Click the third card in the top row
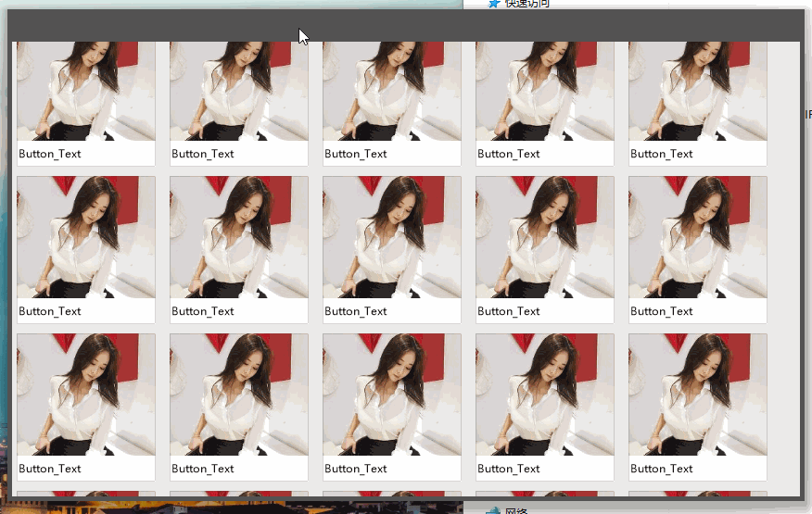The image size is (812, 514). 391,104
